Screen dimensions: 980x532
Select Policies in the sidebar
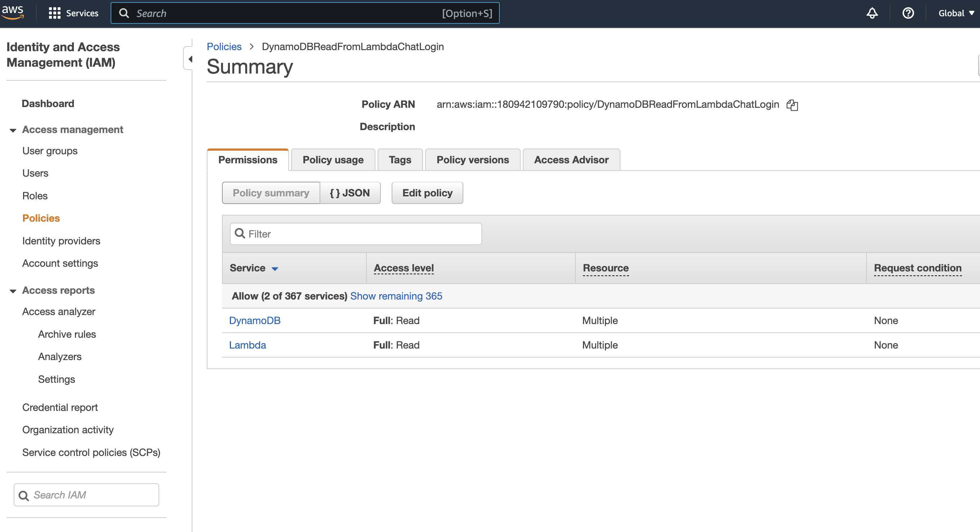pyautogui.click(x=41, y=218)
